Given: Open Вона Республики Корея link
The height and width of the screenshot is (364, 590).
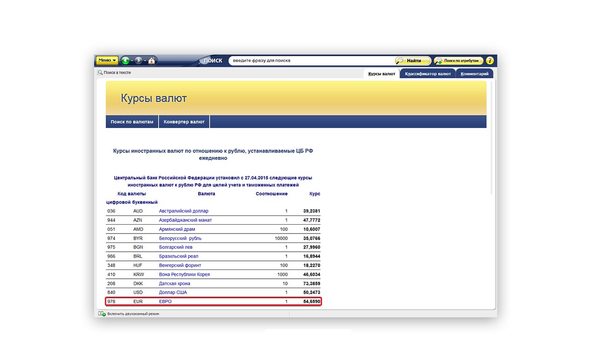Looking at the screenshot, I should click(185, 275).
